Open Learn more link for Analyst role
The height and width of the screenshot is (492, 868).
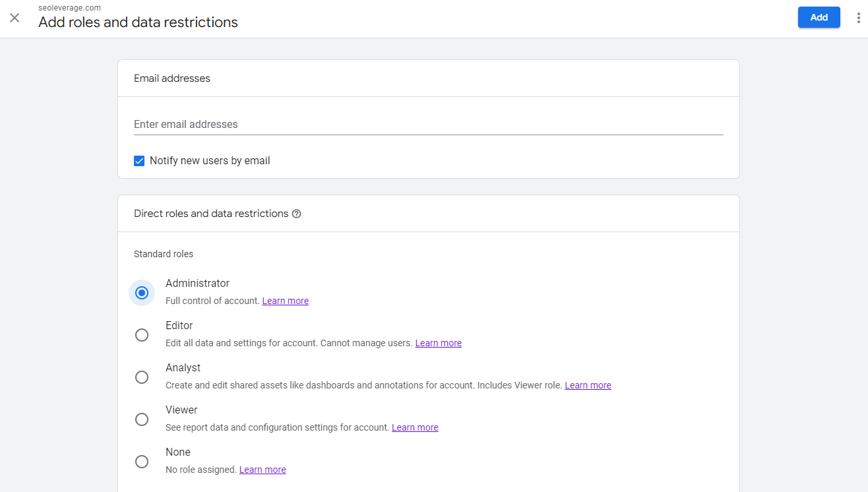[x=588, y=385]
